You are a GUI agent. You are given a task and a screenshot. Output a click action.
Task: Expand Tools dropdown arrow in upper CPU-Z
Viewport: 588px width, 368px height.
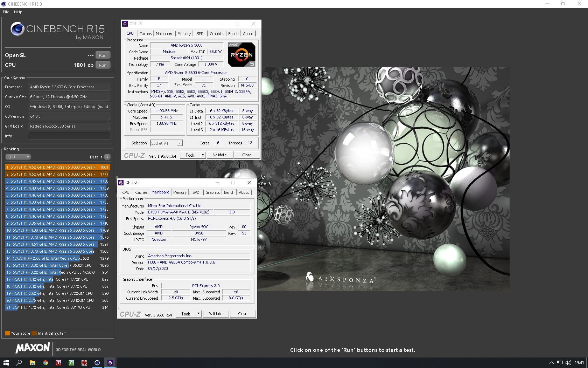[x=203, y=155]
